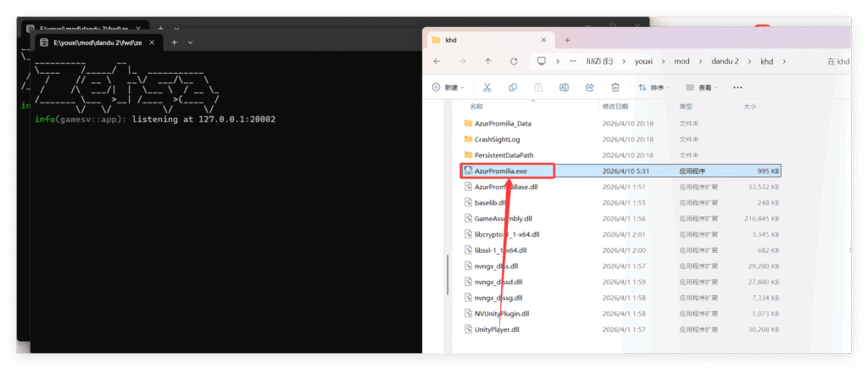Open the 新建 (New) dropdown menu
This screenshot has width=868, height=370.
[x=449, y=87]
